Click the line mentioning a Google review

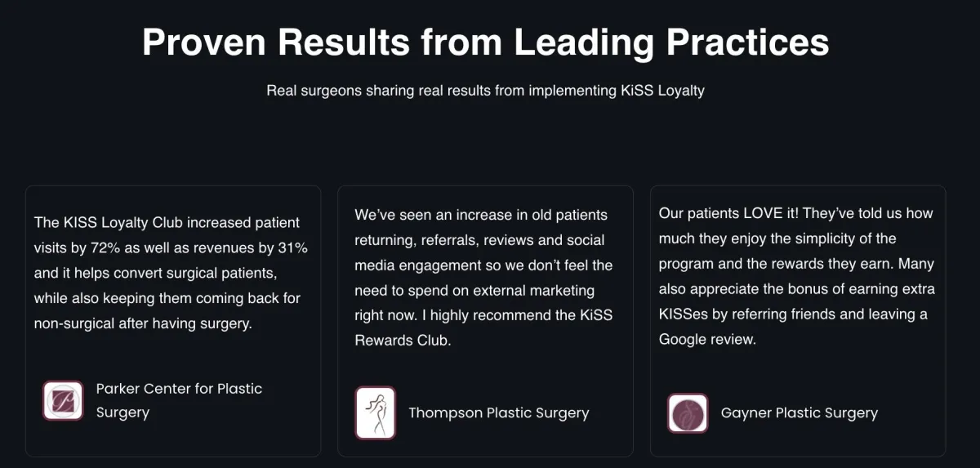pyautogui.click(x=708, y=340)
